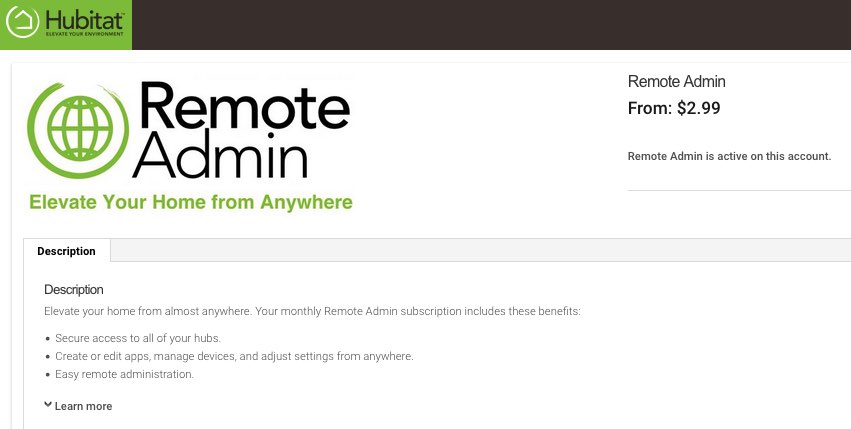Click the empty tab strip beside Description
Image resolution: width=851 pixels, height=429 pixels.
pos(480,250)
